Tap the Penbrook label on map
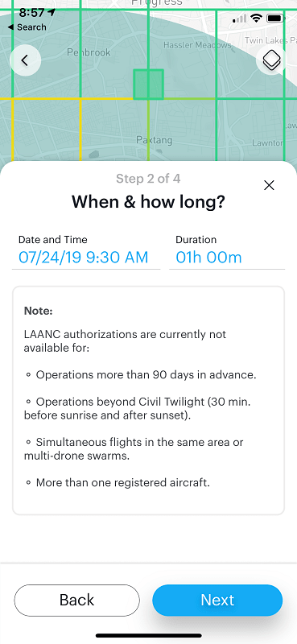Image resolution: width=297 pixels, height=644 pixels. point(89,52)
